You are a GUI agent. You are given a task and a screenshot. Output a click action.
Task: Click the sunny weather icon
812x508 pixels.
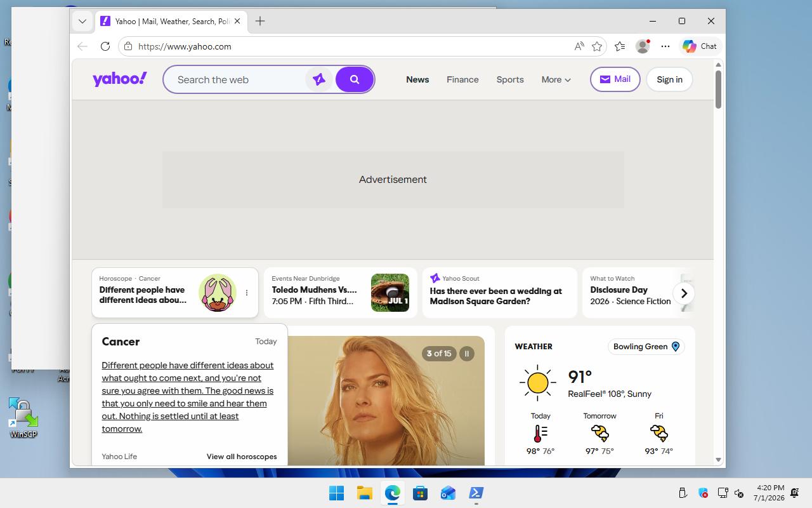click(x=537, y=383)
